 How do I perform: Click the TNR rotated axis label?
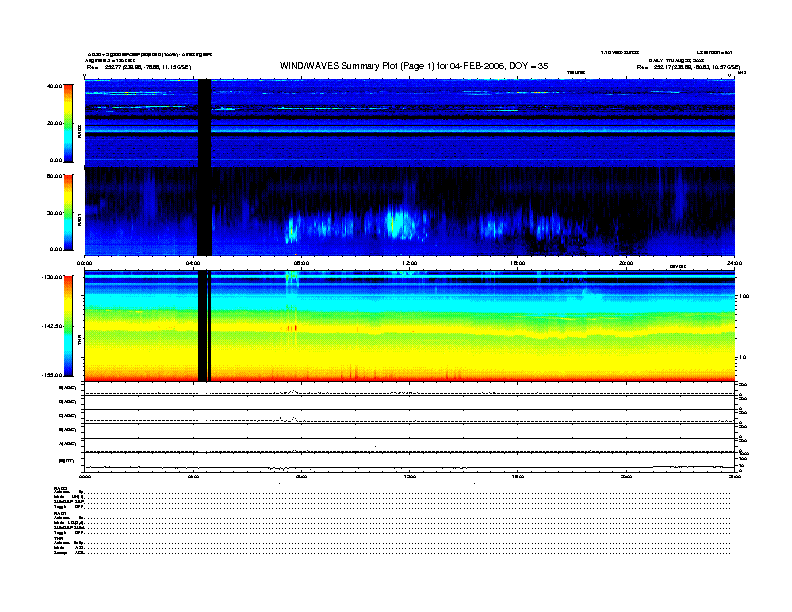[79, 341]
